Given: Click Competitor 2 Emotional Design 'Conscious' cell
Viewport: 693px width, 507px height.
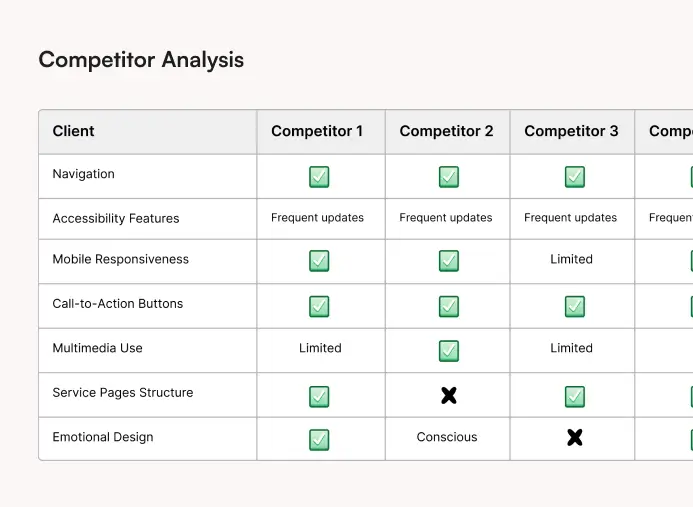Looking at the screenshot, I should (x=447, y=437).
